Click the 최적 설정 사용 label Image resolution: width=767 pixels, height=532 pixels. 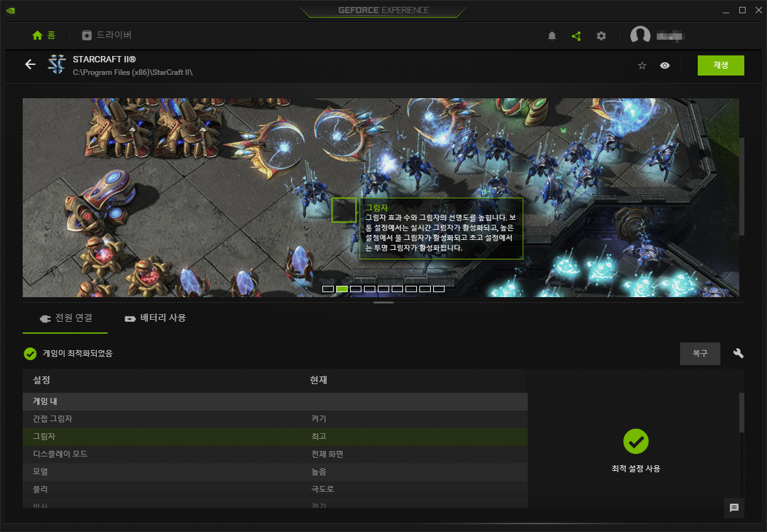point(636,469)
